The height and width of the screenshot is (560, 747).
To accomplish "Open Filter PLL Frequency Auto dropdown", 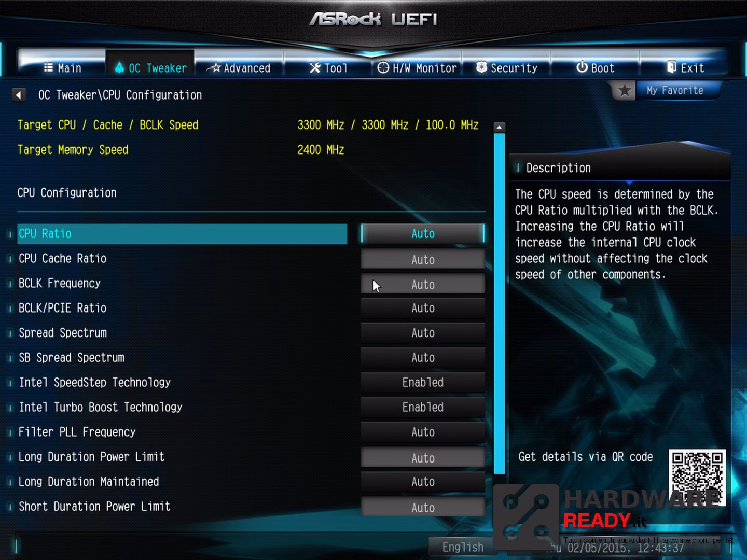I will point(423,432).
